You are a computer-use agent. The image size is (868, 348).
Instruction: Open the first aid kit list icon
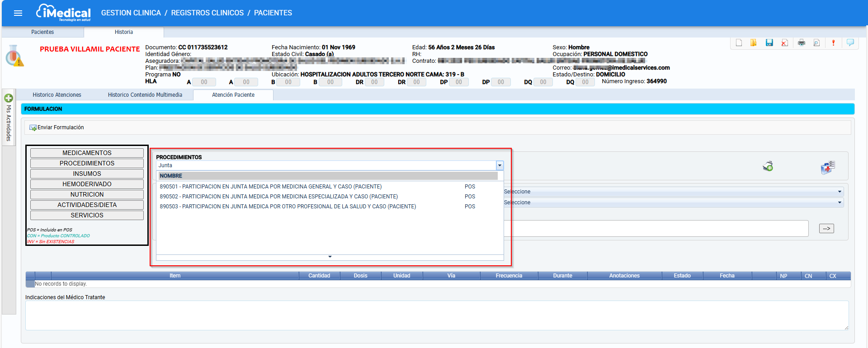[x=828, y=167]
